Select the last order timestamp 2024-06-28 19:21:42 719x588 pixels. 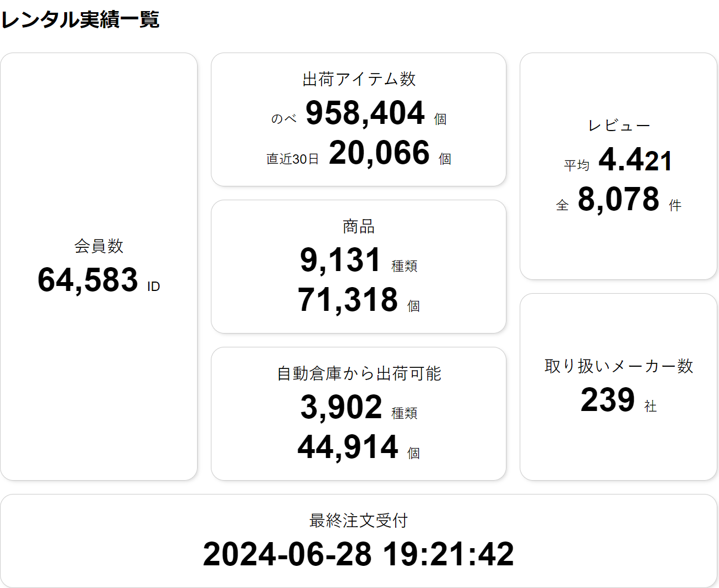pos(359,554)
